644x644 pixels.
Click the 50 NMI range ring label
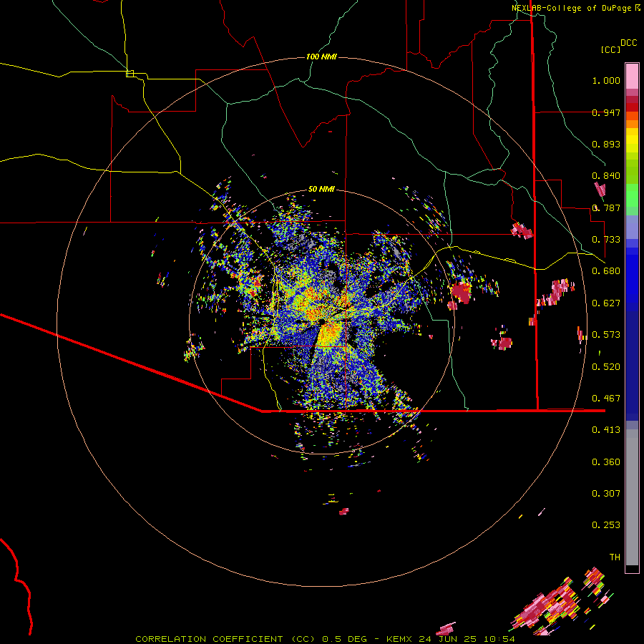click(321, 189)
